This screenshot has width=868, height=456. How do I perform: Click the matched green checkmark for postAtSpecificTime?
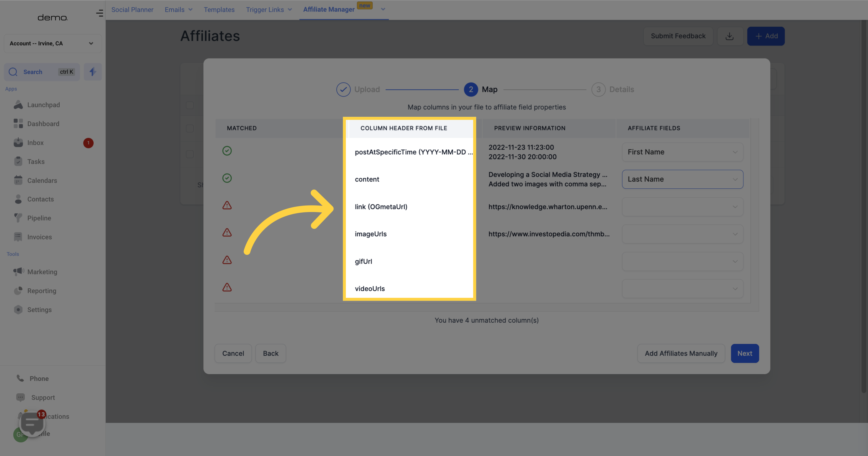point(227,151)
